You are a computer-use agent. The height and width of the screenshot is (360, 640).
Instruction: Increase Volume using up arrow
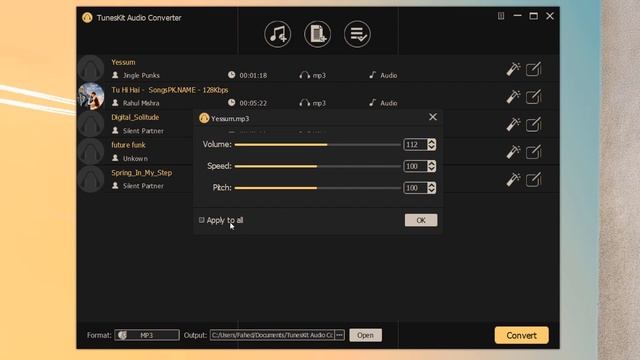pos(431,142)
